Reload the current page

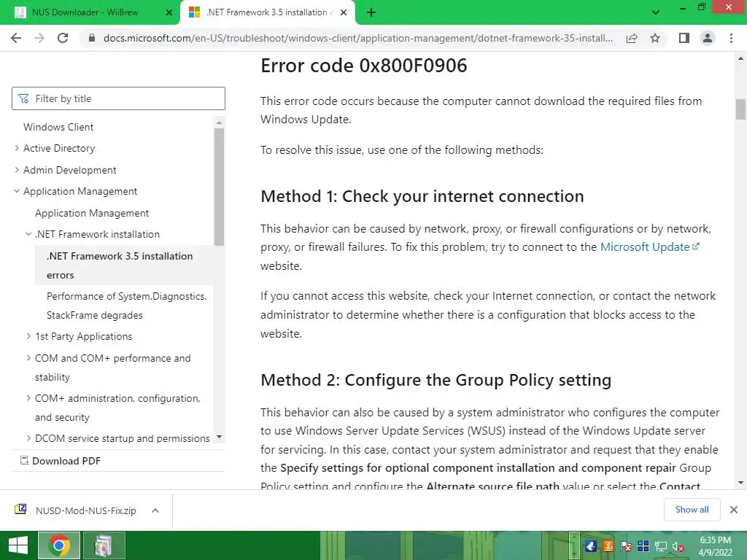tap(63, 38)
